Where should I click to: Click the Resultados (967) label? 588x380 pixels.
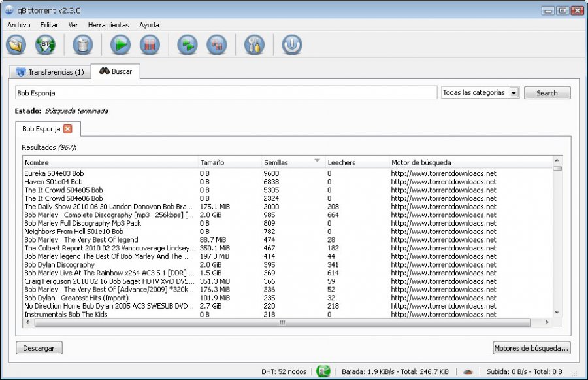coord(49,147)
